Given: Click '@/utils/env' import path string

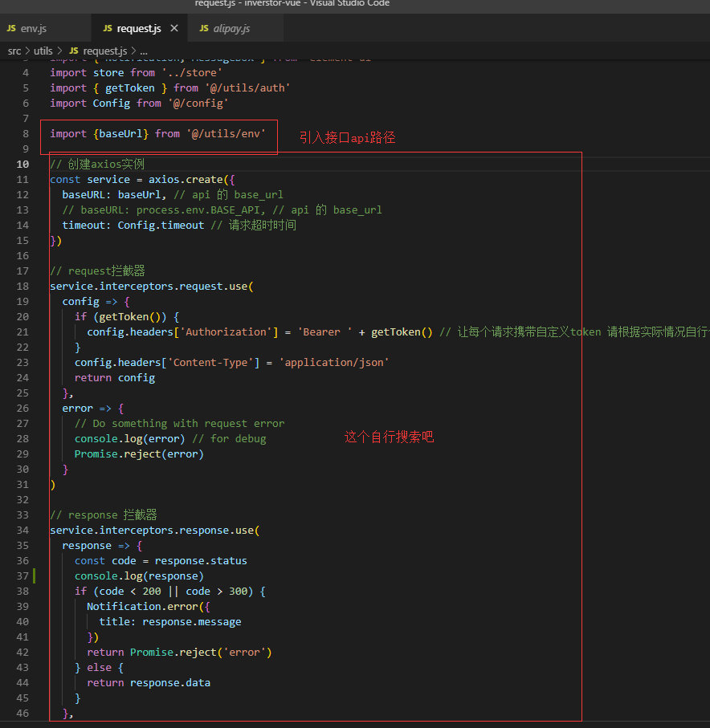Looking at the screenshot, I should [226, 134].
